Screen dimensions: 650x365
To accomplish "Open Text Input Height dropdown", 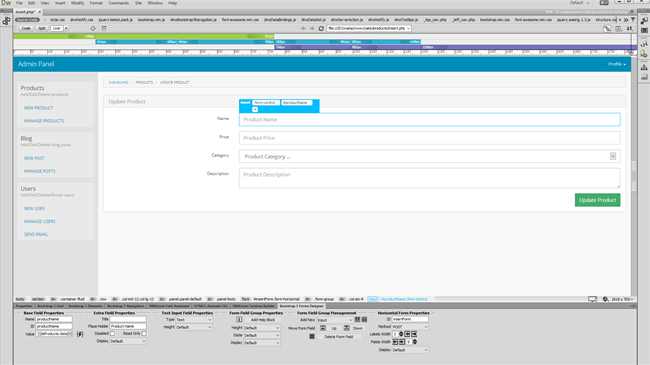I will [194, 327].
